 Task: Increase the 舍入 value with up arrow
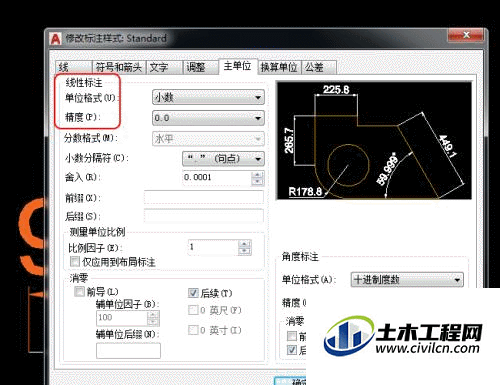coord(257,175)
